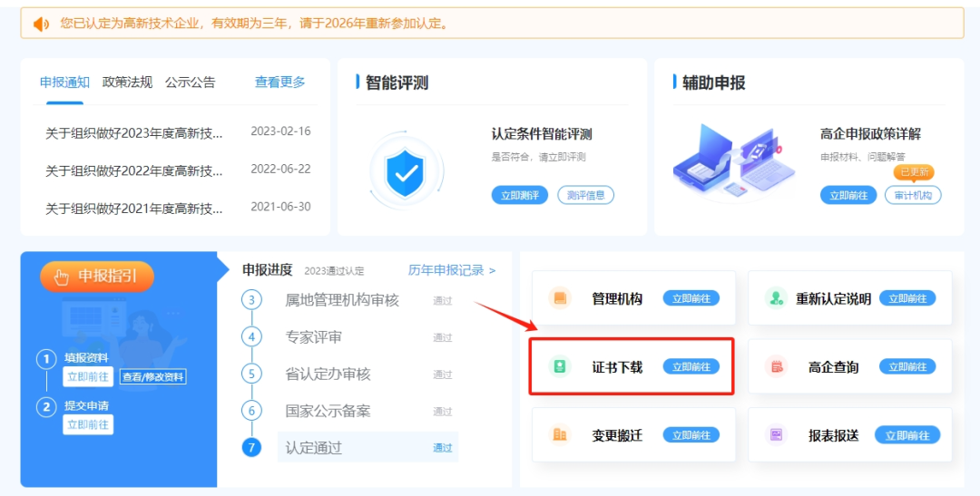Image resolution: width=980 pixels, height=496 pixels.
Task: Select step 5 circle in 申报进度
Action: (x=251, y=374)
